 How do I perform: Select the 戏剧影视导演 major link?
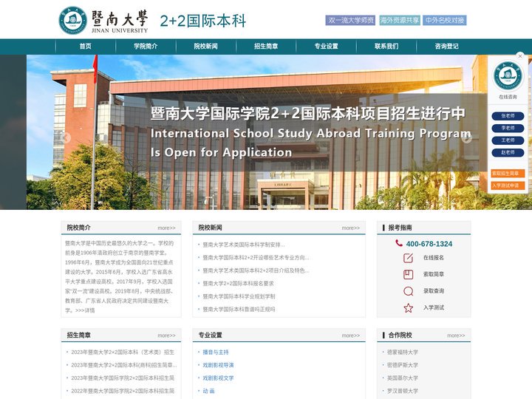click(218, 365)
